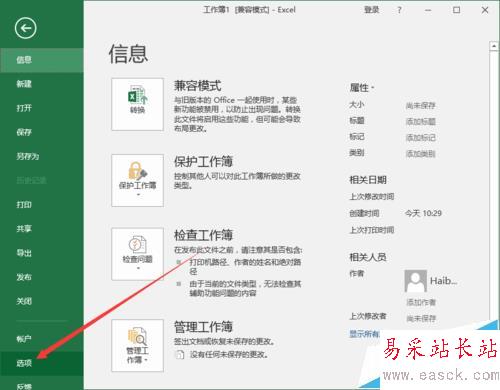The height and width of the screenshot is (390, 500).
Task: Minimize the Excel window
Action: point(428,10)
